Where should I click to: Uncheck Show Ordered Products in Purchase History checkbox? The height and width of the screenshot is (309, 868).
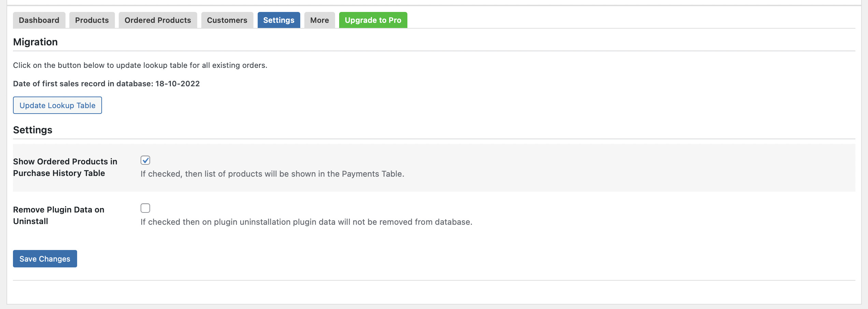pos(145,160)
